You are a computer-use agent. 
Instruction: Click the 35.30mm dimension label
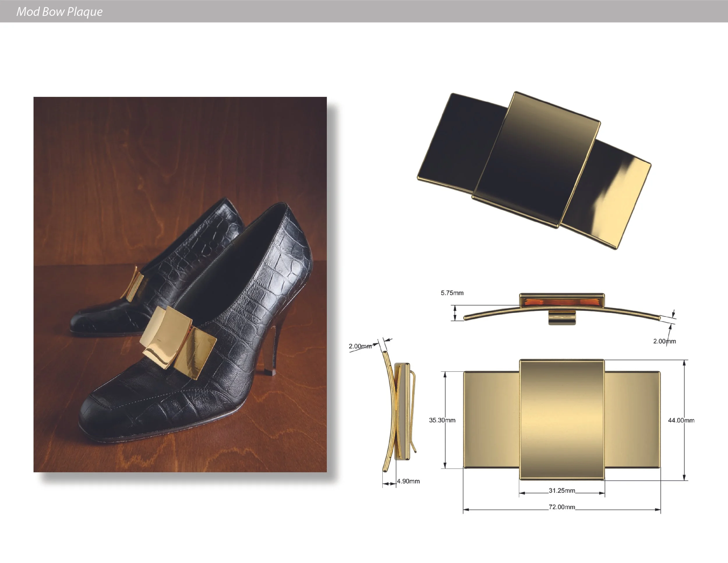[x=442, y=420]
